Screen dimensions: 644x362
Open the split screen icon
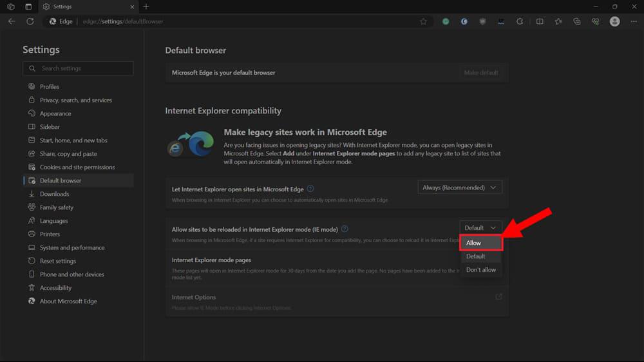540,21
